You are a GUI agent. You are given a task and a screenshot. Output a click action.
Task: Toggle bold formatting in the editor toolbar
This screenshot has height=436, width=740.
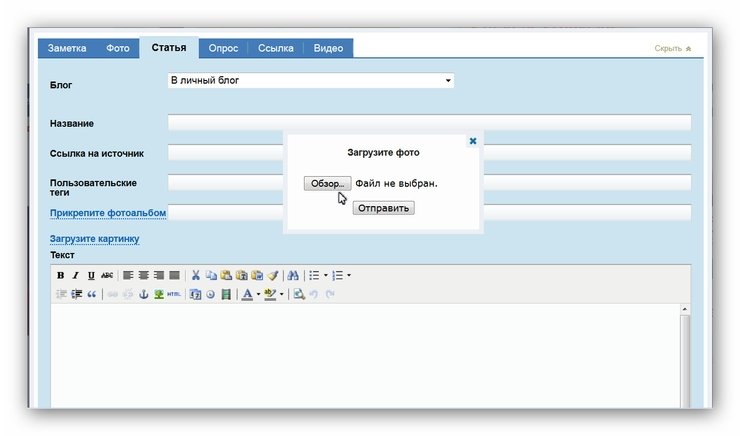pyautogui.click(x=60, y=275)
